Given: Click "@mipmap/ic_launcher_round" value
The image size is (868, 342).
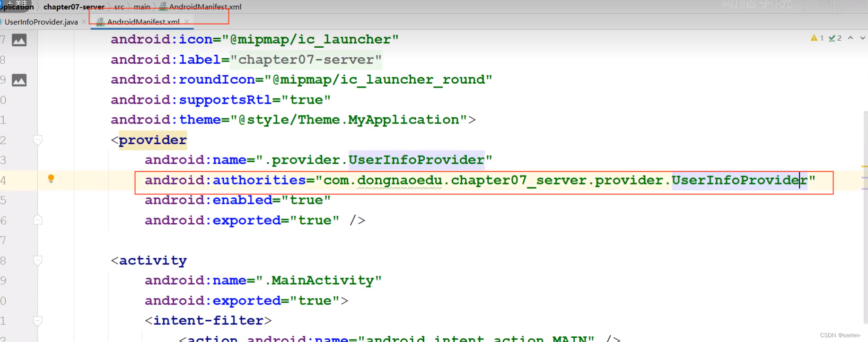Looking at the screenshot, I should (x=378, y=79).
